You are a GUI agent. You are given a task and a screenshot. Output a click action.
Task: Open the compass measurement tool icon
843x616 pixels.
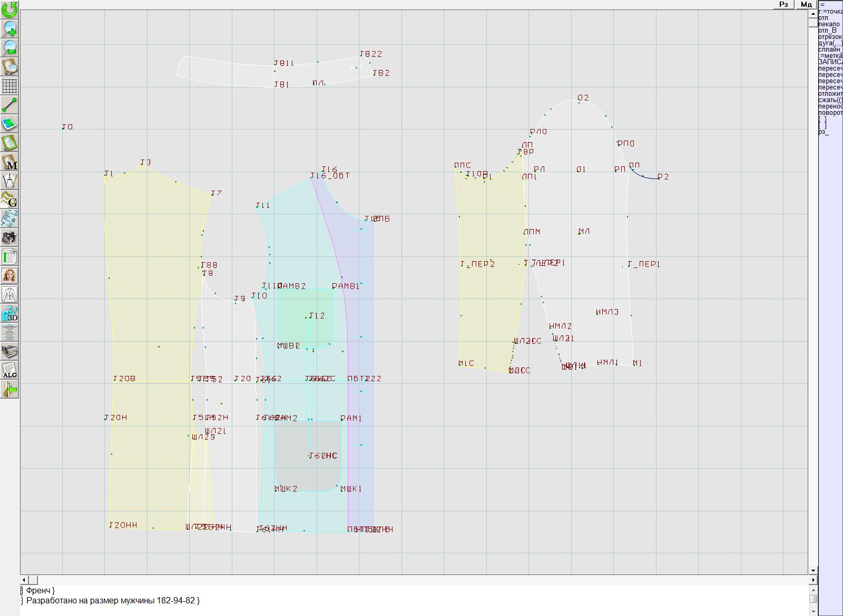pos(9,181)
